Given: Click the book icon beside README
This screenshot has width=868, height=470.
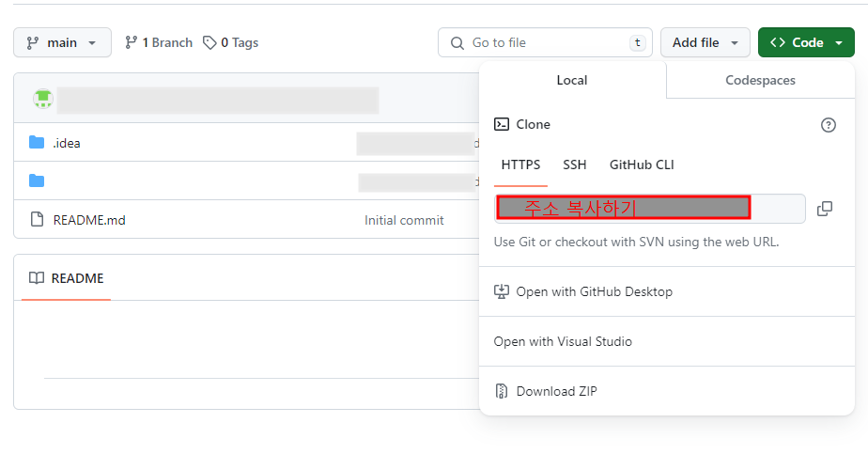Looking at the screenshot, I should pyautogui.click(x=37, y=278).
